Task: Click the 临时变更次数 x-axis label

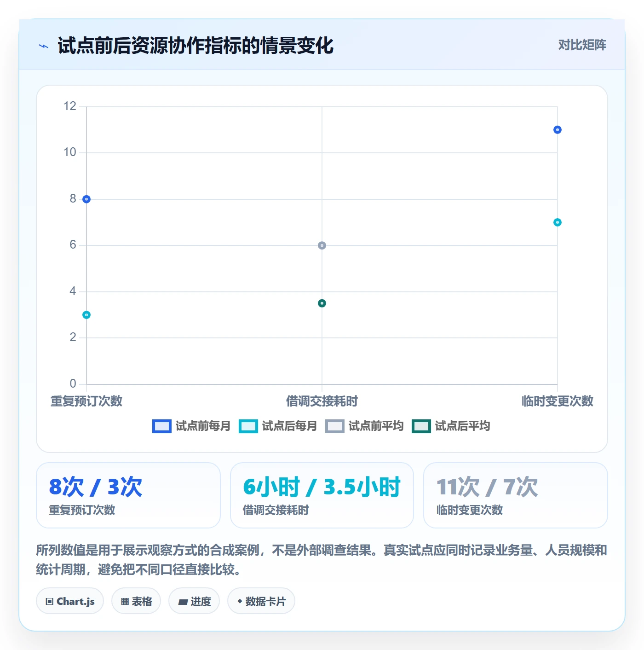Action: (558, 401)
